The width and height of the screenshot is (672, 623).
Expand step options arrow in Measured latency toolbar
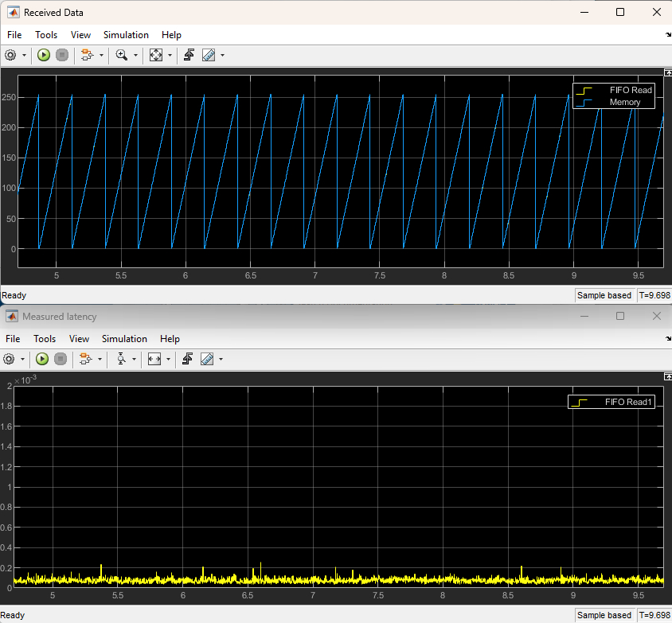100,360
